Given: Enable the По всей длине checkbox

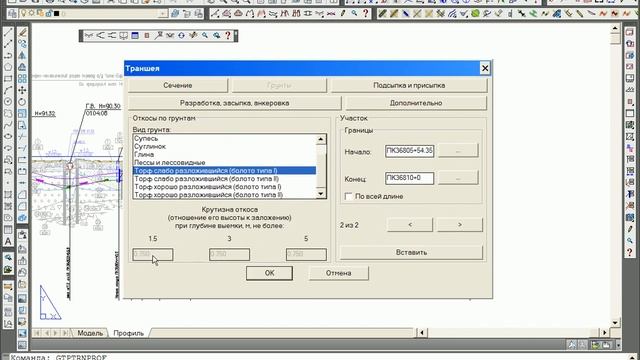Looking at the screenshot, I should coord(349,196).
